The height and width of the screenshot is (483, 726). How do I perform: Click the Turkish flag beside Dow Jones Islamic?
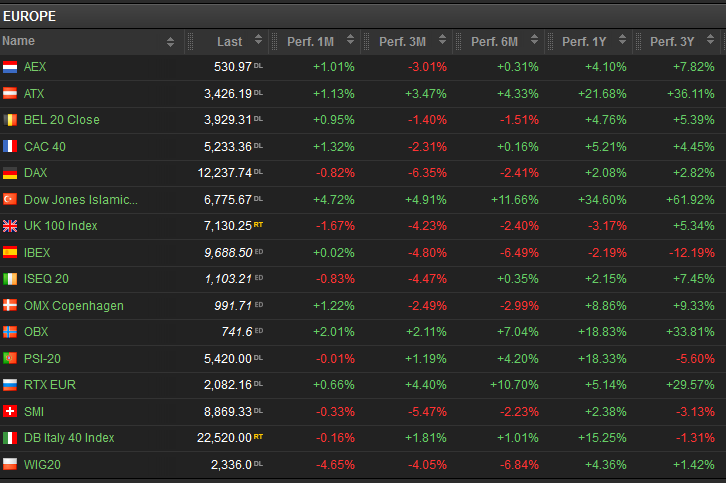pyautogui.click(x=10, y=199)
